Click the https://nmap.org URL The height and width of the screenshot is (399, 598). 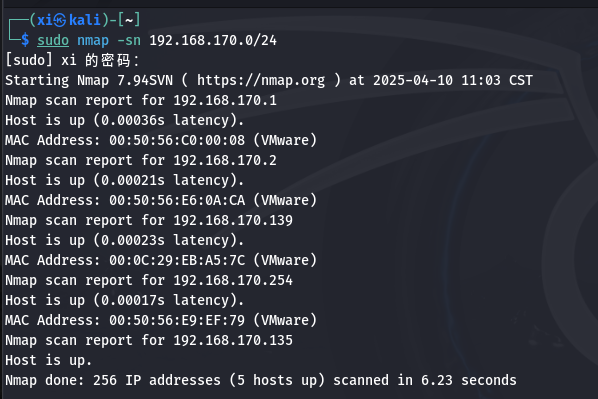(261, 80)
